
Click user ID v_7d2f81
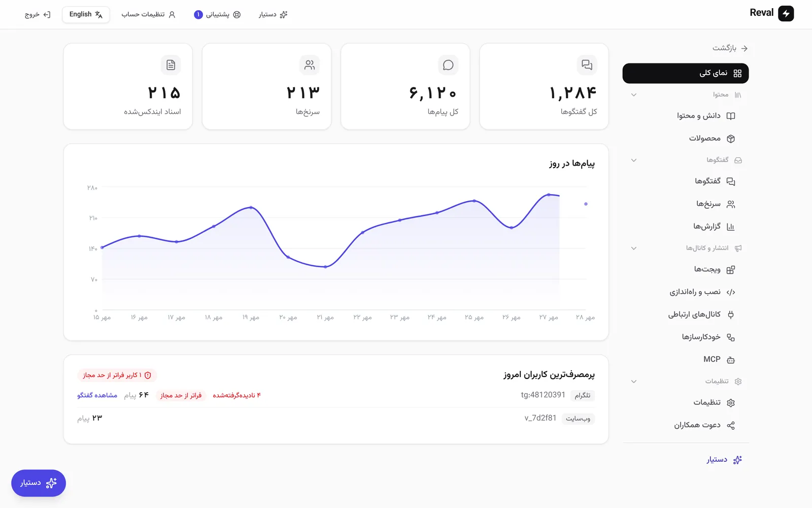[540, 418]
